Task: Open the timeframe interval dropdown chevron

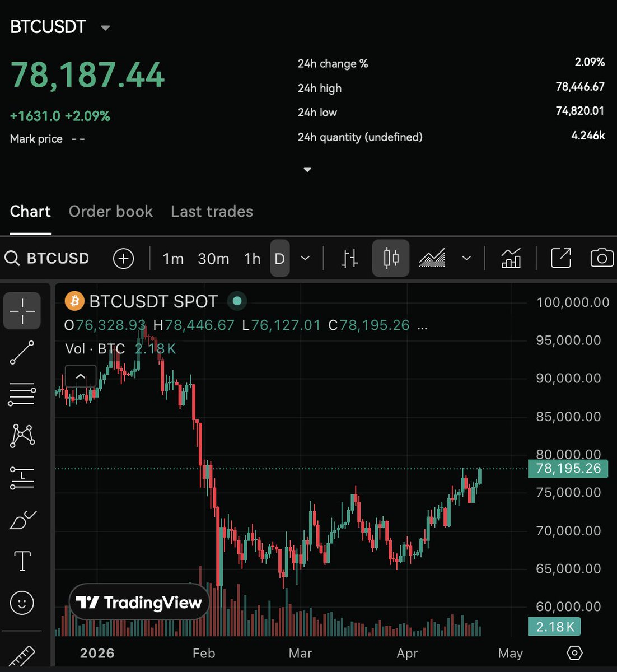Action: click(305, 258)
